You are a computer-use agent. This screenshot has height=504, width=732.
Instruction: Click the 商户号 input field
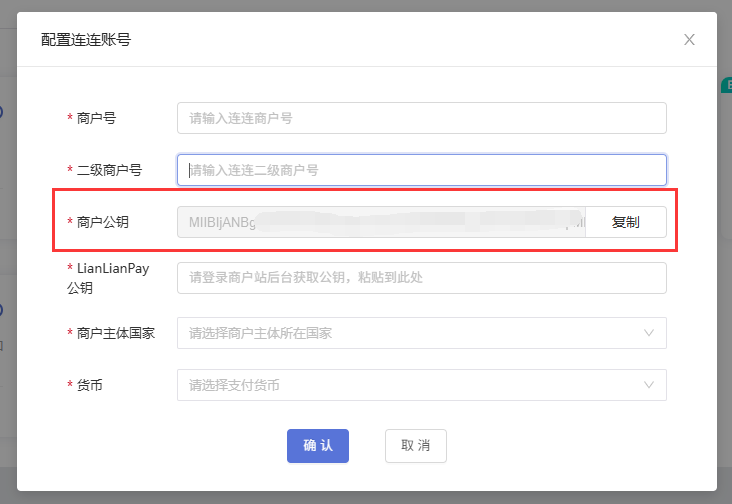point(421,118)
